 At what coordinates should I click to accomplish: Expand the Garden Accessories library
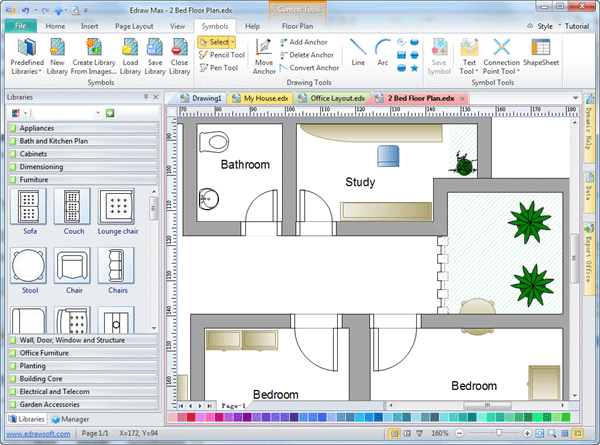click(x=83, y=404)
